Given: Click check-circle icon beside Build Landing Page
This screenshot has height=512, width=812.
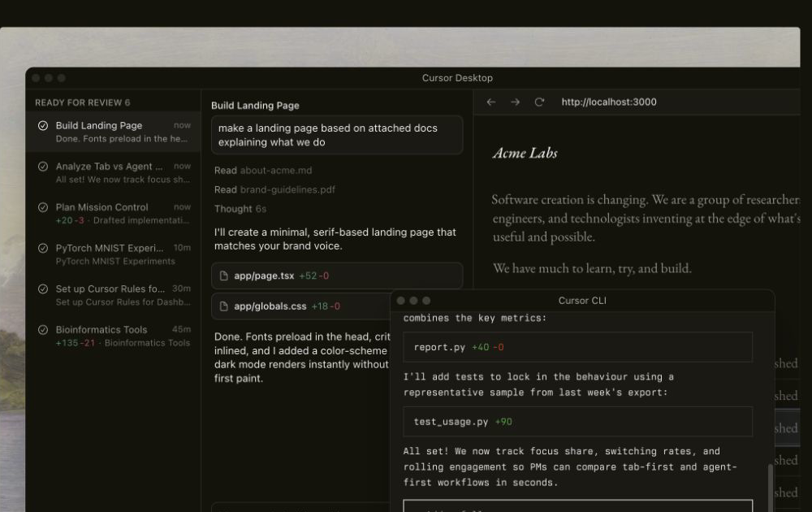Looking at the screenshot, I should coord(43,125).
